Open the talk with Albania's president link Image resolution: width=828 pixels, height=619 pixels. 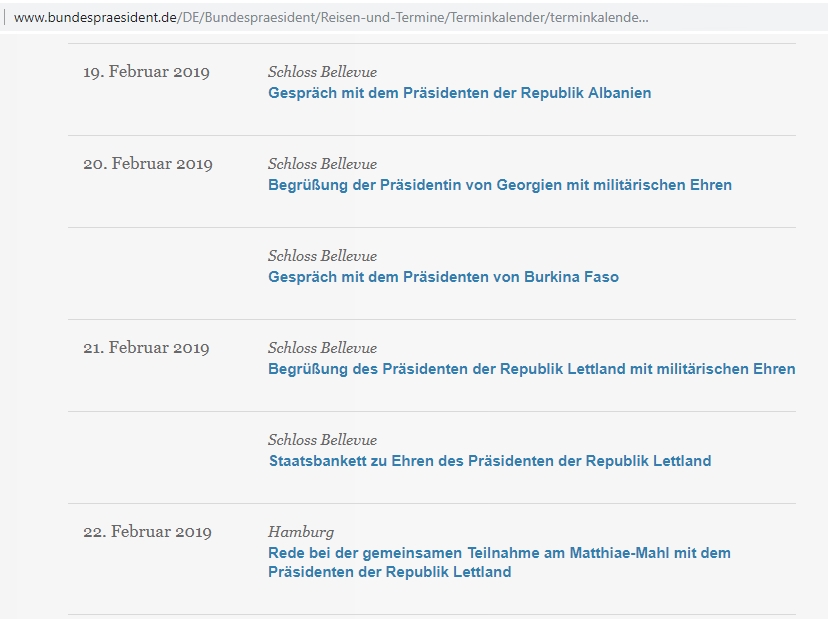(x=459, y=93)
